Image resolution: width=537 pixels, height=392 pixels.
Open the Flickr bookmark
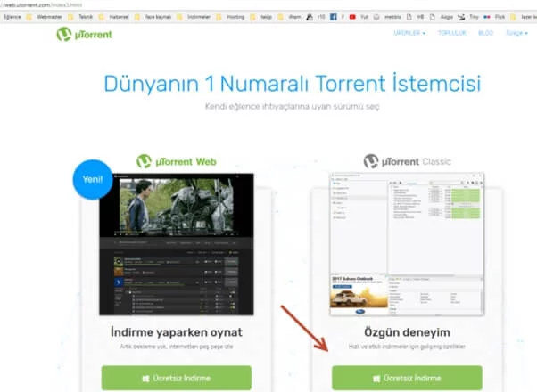494,17
